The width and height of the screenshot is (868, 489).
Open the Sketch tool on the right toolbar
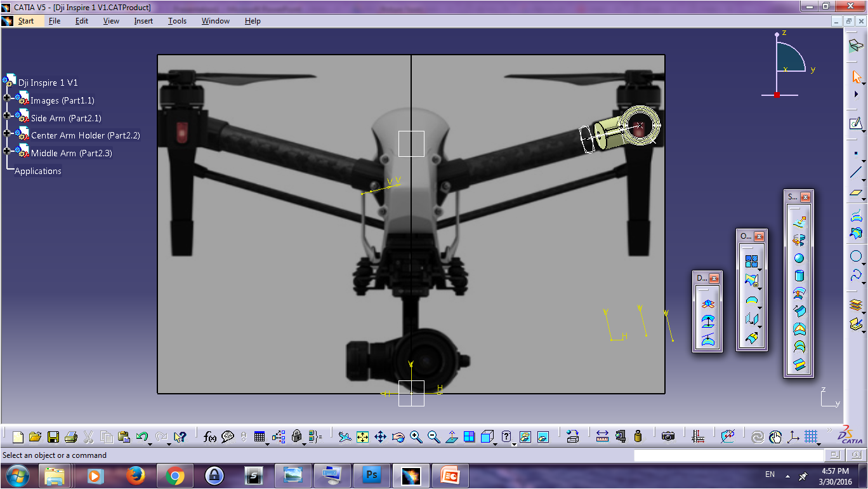pos(854,124)
